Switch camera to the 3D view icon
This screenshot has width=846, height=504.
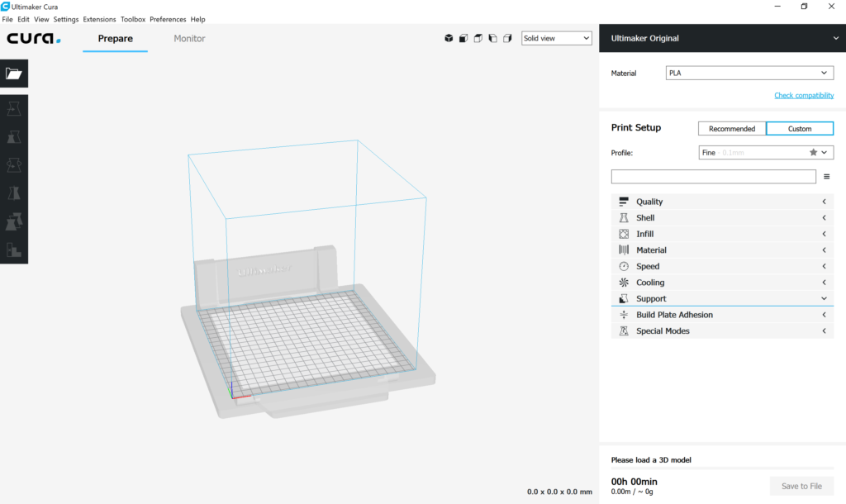449,38
